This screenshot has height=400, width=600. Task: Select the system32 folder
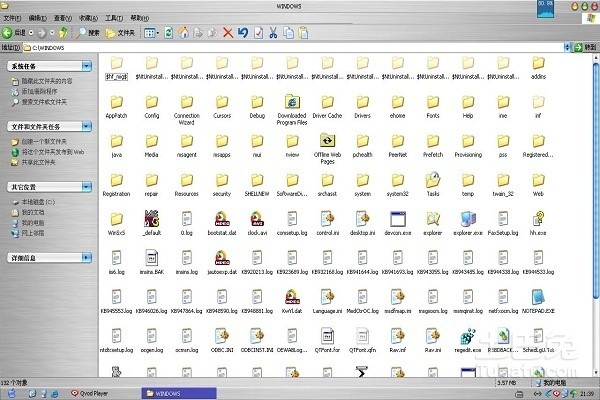click(398, 185)
